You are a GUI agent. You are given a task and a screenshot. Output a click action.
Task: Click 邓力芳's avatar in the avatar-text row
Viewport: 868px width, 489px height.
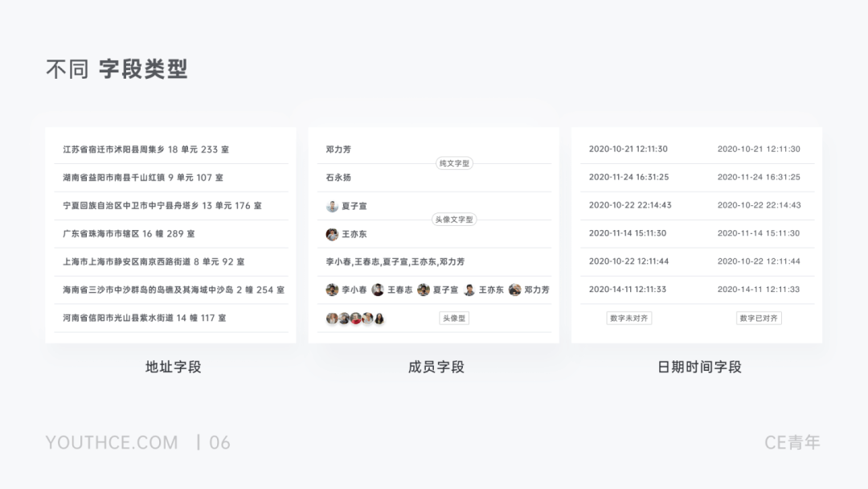pos(514,290)
